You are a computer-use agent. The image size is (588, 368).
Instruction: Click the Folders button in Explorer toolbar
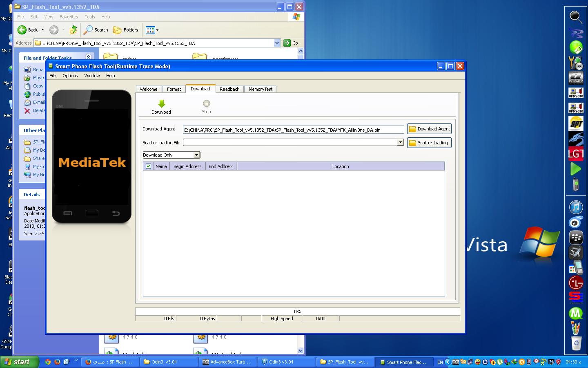[x=126, y=30]
